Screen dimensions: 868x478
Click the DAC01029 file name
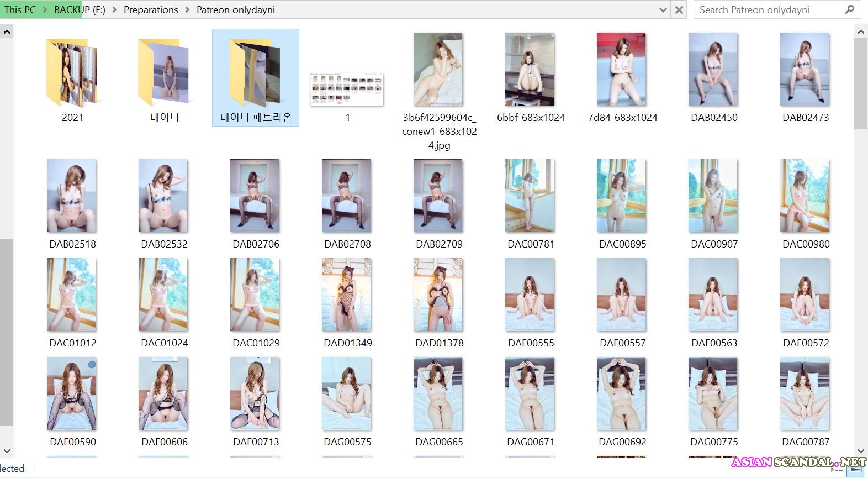256,343
